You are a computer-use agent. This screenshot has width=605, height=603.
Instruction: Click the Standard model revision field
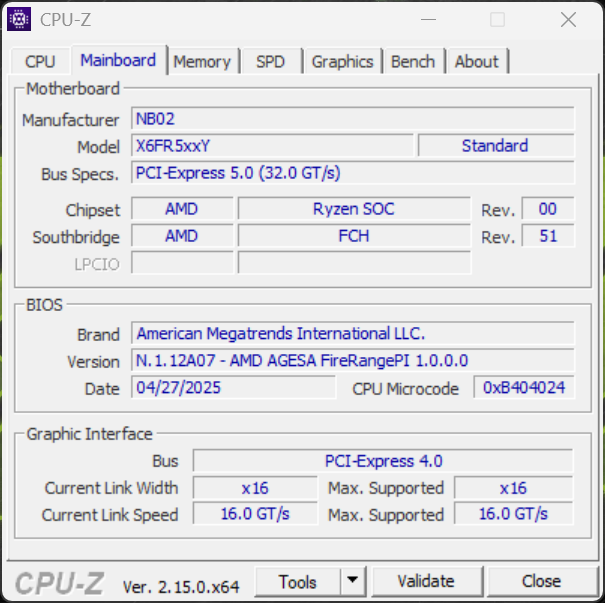click(x=496, y=146)
